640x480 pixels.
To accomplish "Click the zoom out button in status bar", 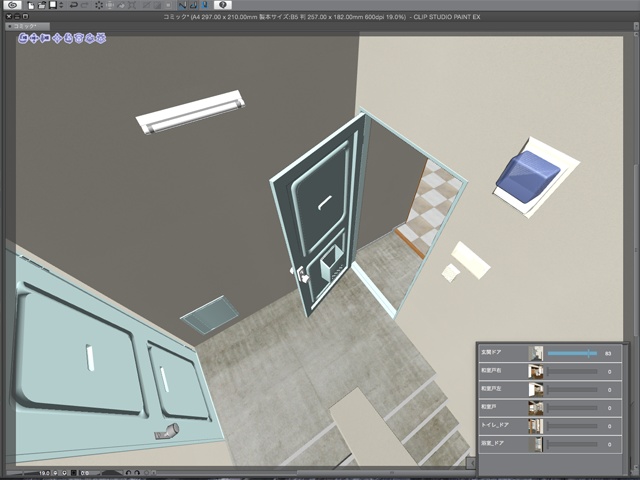I will 56,473.
